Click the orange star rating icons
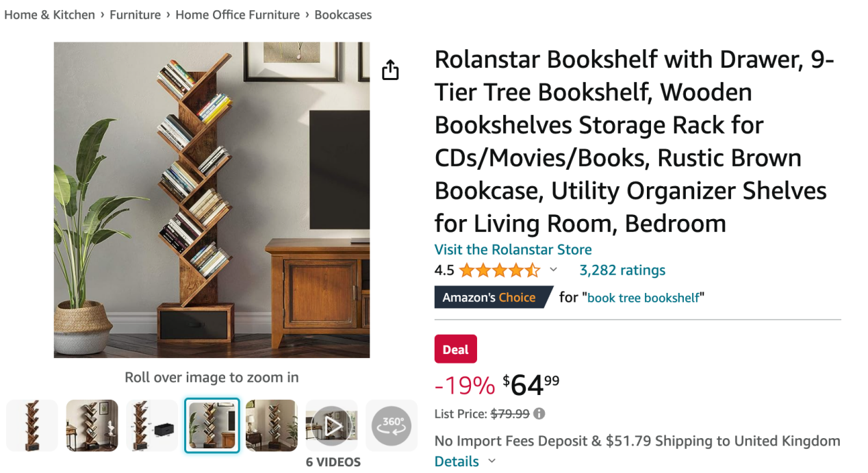 [500, 270]
